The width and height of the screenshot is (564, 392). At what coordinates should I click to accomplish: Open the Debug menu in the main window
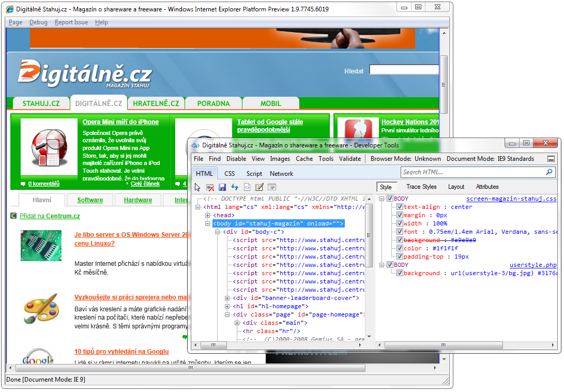[38, 22]
